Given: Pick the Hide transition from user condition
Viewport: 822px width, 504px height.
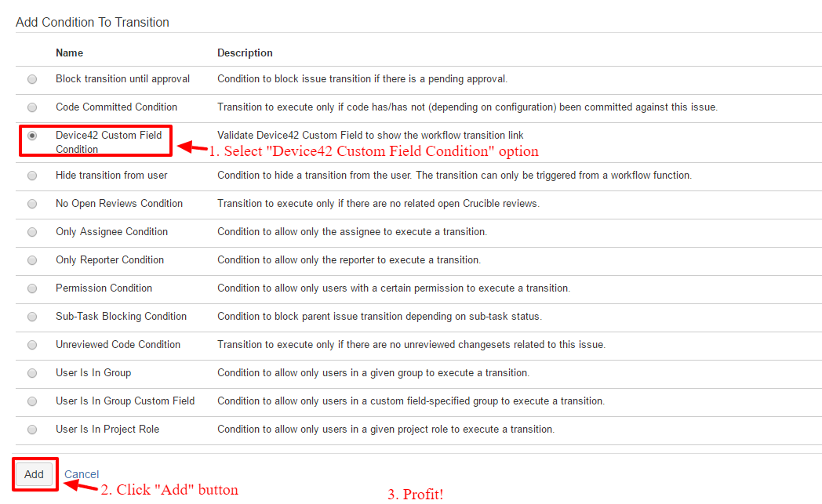Looking at the screenshot, I should [31, 175].
